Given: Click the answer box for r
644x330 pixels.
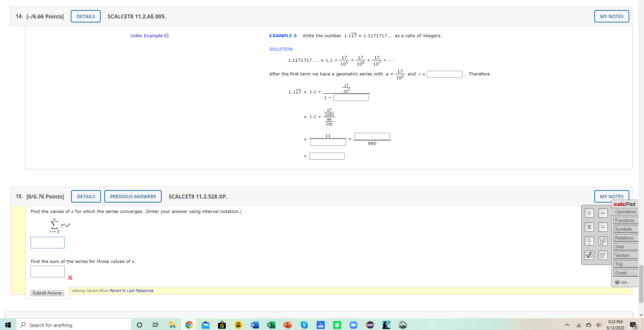Looking at the screenshot, I should (445, 74).
